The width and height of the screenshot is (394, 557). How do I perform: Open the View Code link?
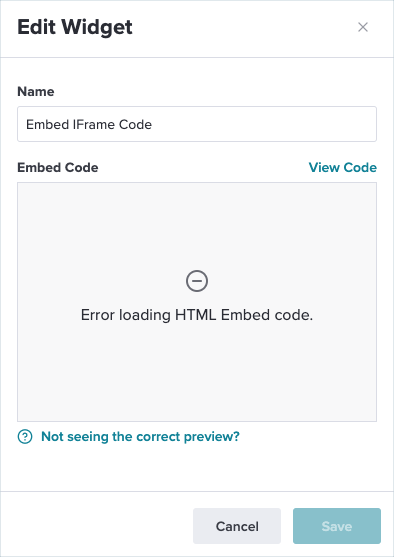click(342, 167)
